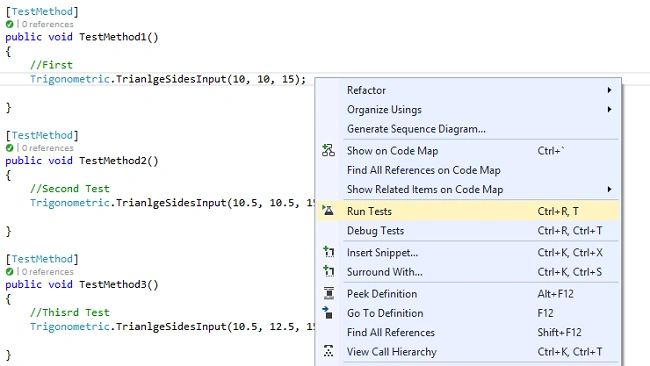This screenshot has height=366, width=650.
Task: Click the Surround With icon
Action: coord(329,271)
